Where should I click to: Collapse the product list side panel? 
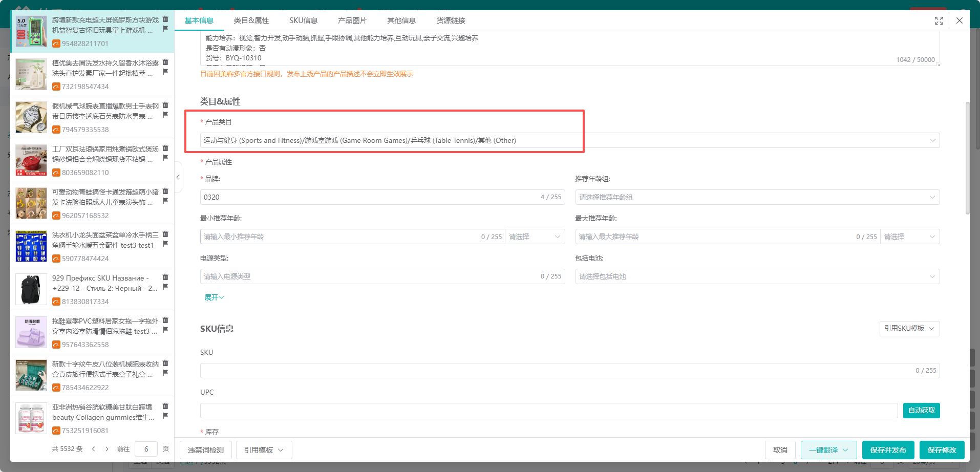pos(178,177)
